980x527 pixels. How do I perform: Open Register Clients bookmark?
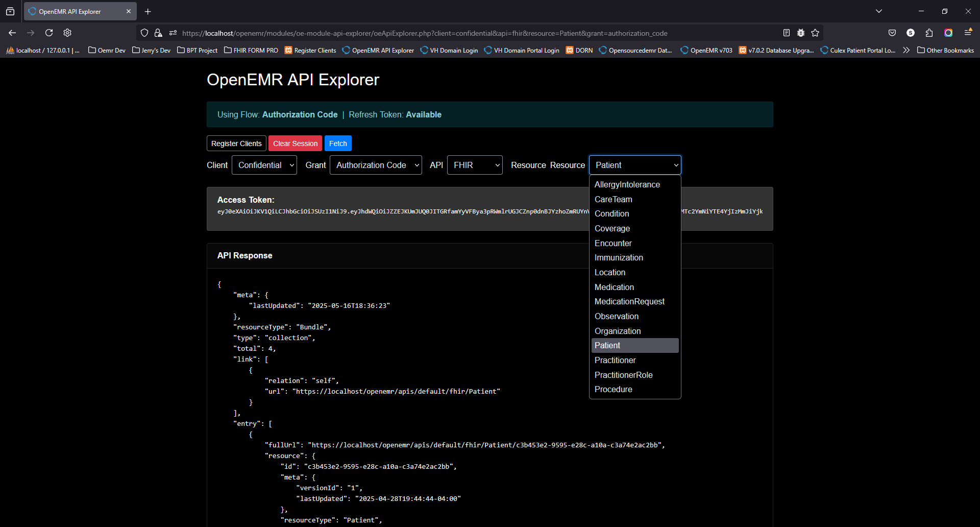click(310, 50)
